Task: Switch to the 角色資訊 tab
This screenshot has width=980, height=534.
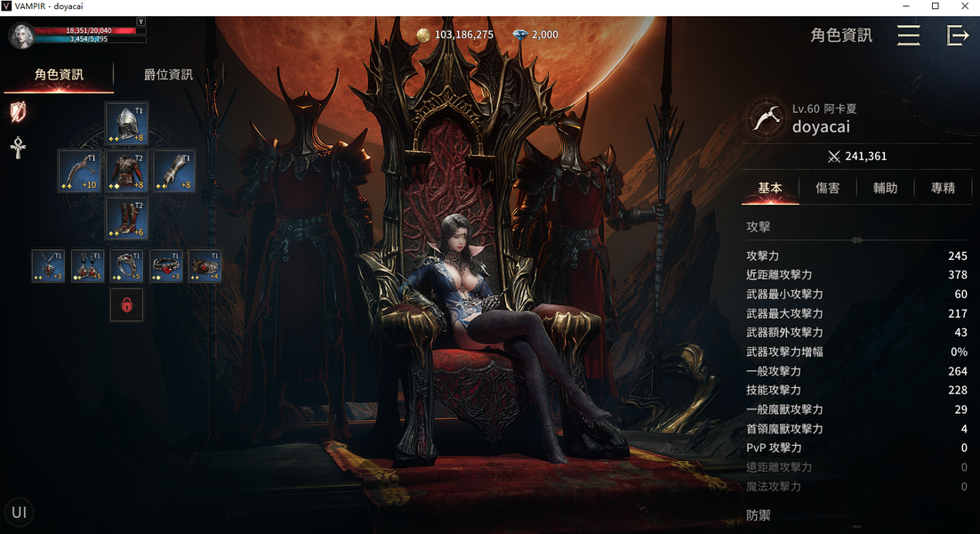Action: click(x=59, y=75)
